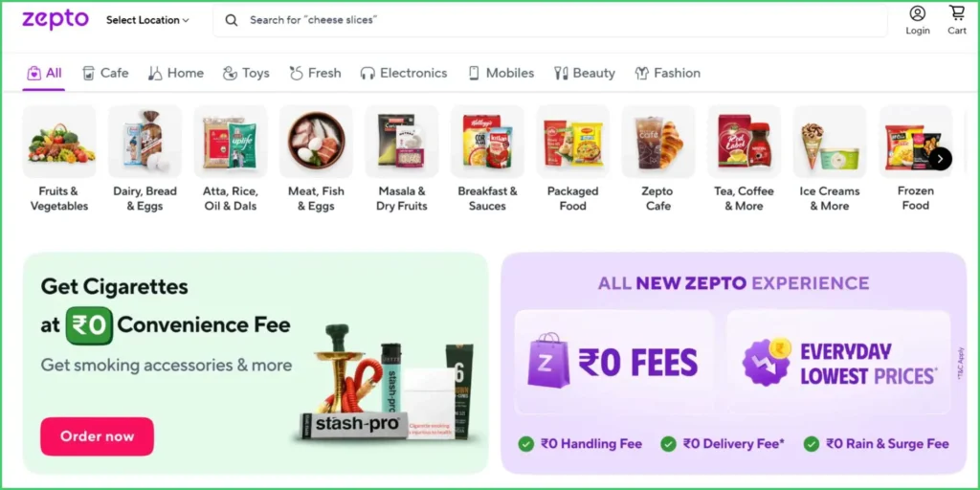Viewport: 980px width, 490px height.
Task: Click the search magnifier icon
Action: [x=232, y=20]
